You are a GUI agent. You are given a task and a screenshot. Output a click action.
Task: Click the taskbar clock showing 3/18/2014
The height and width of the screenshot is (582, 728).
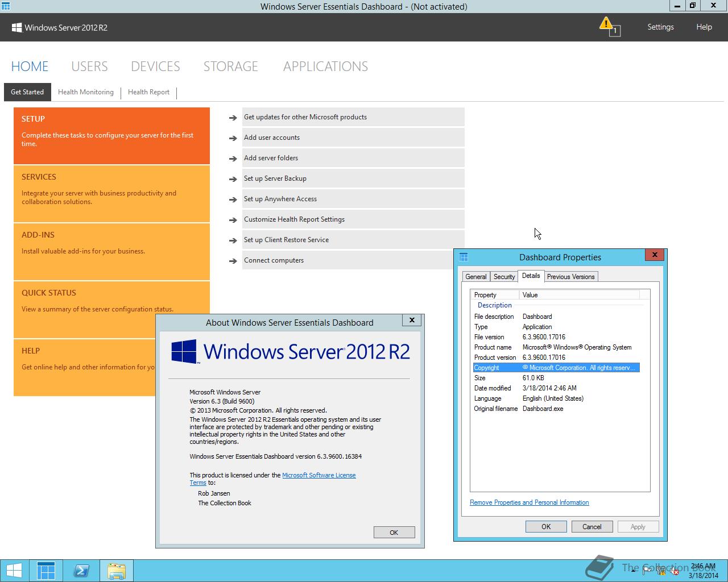[703, 571]
